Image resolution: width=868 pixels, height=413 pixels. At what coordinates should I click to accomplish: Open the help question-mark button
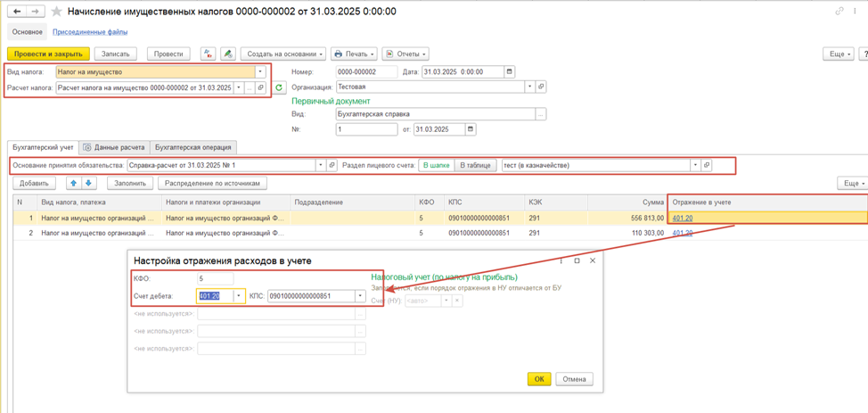[864, 54]
